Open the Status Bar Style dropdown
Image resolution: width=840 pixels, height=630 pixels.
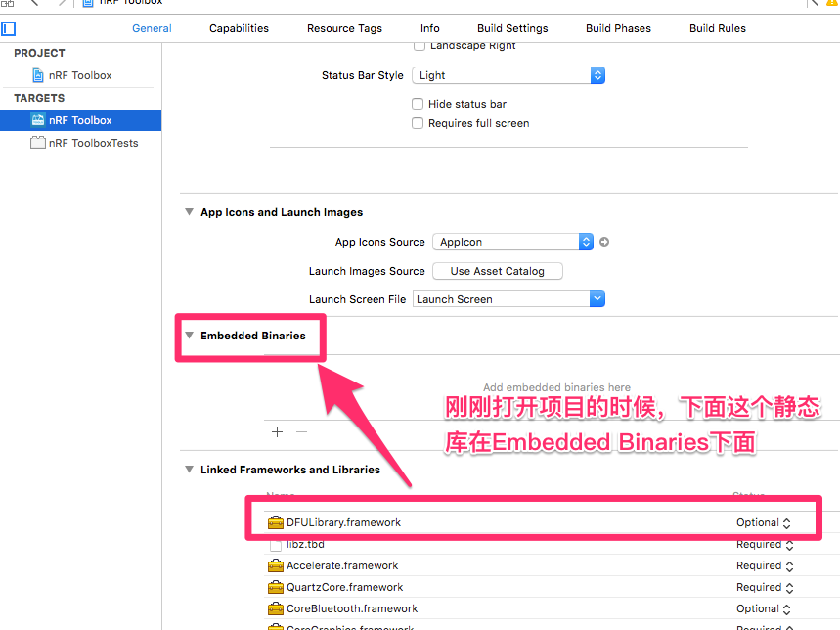click(508, 75)
